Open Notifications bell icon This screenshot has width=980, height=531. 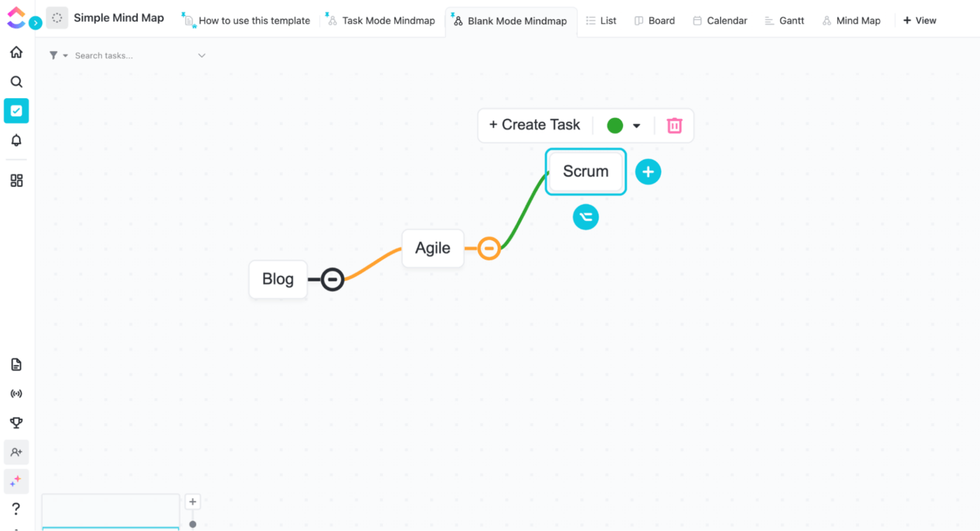tap(16, 140)
